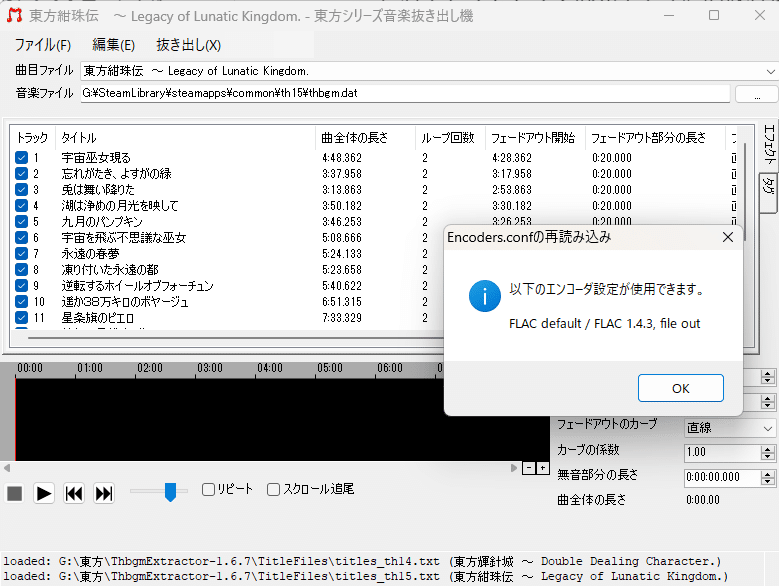The width and height of the screenshot is (779, 586).
Task: Click the 音楽ファイル path field
Action: click(x=405, y=93)
